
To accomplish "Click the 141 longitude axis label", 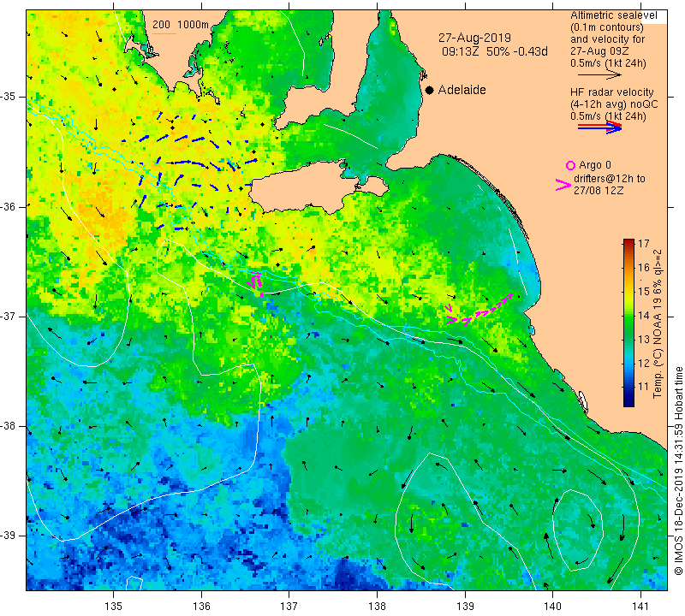I will pos(640,607).
